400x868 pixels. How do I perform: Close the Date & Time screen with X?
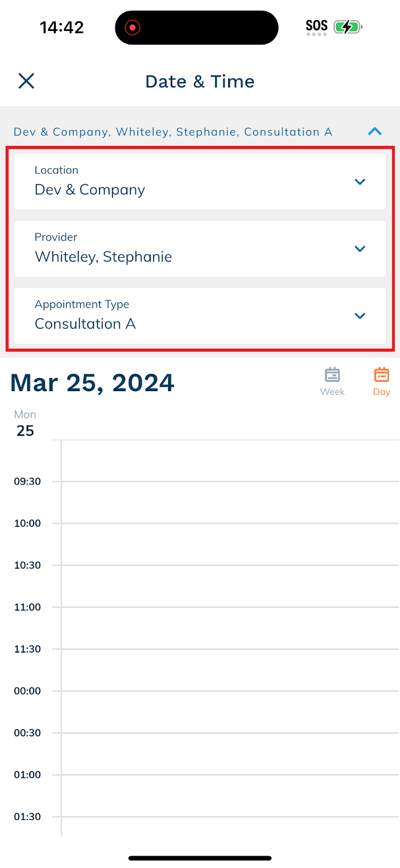click(x=26, y=81)
